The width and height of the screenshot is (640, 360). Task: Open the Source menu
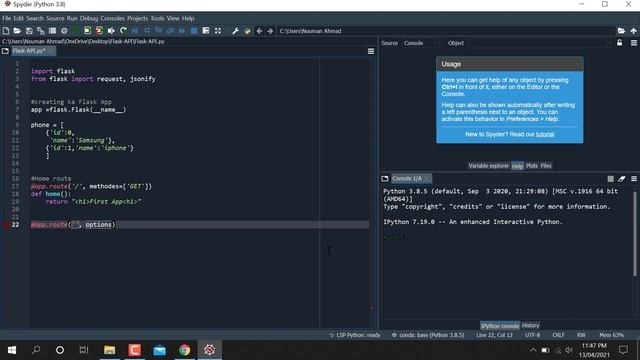point(55,18)
